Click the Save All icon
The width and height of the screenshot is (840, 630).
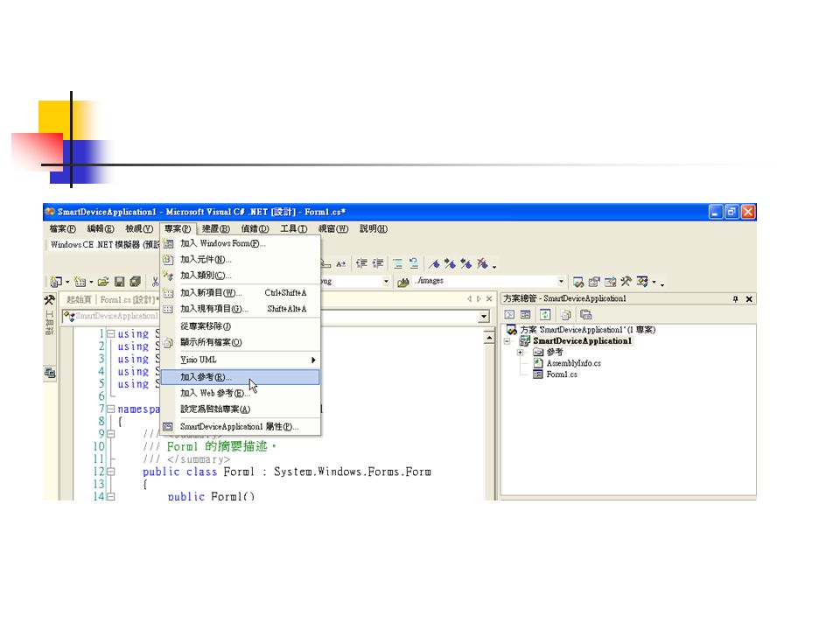136,281
